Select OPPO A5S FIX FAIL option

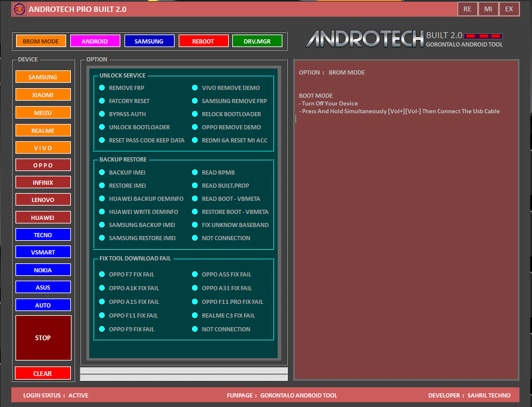(x=222, y=274)
